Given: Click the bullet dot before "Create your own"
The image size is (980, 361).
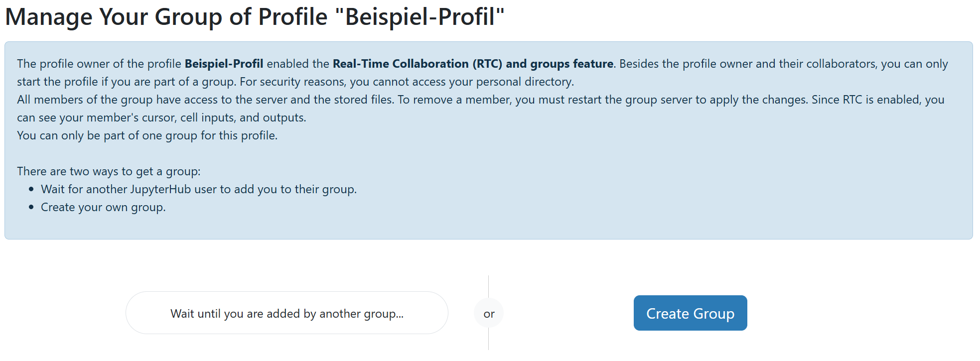Looking at the screenshot, I should pyautogui.click(x=31, y=207).
